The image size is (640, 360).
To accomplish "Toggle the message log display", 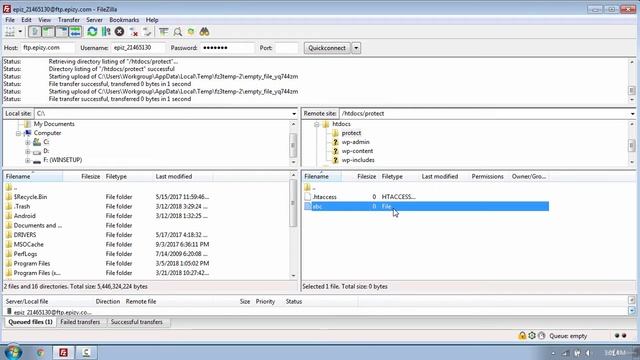I will click(35, 32).
